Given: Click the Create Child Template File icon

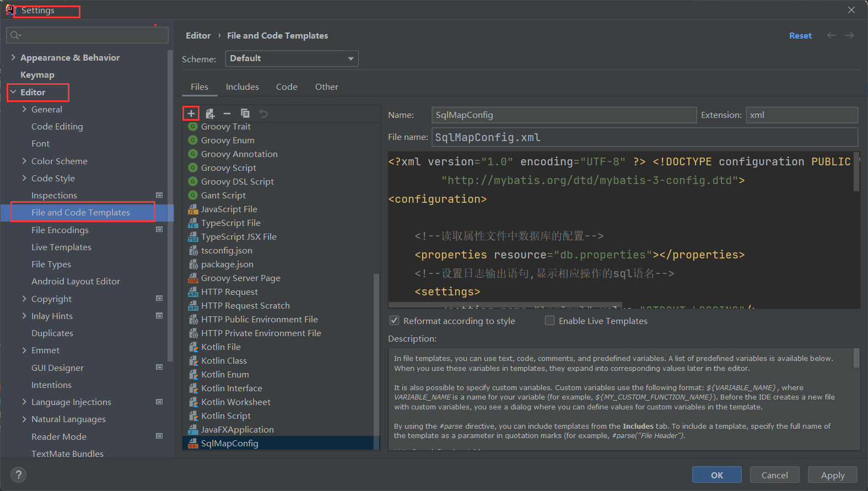Looking at the screenshot, I should (209, 114).
